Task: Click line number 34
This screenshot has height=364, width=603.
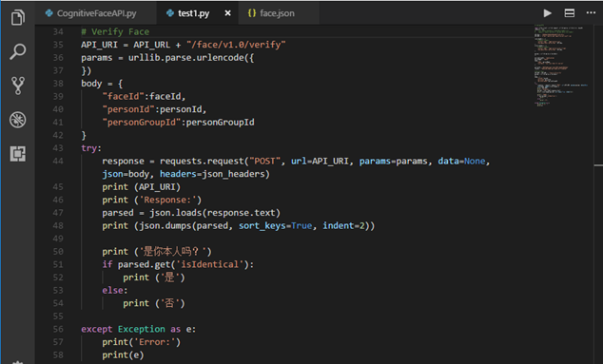Action: (x=58, y=32)
